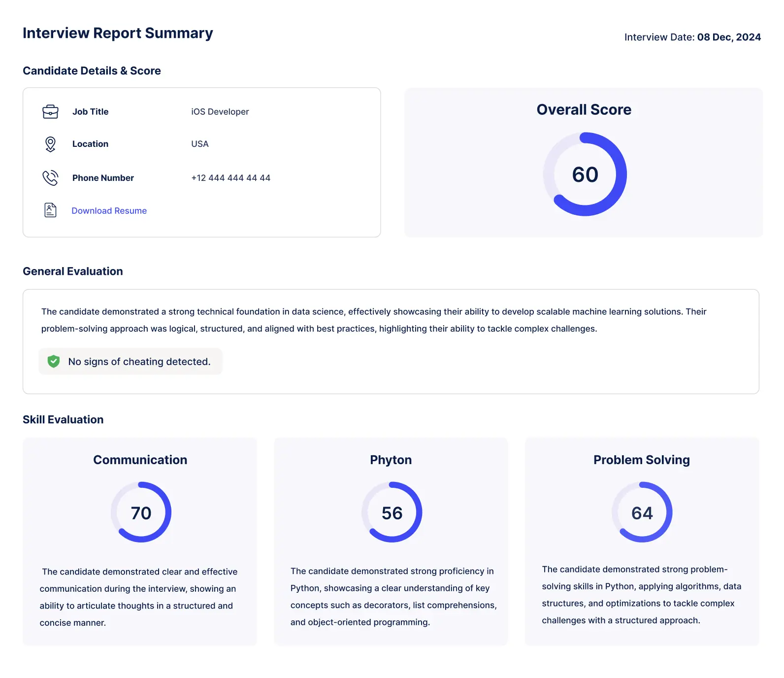This screenshot has height=678, width=784.
Task: Click the location pin icon
Action: [x=50, y=144]
